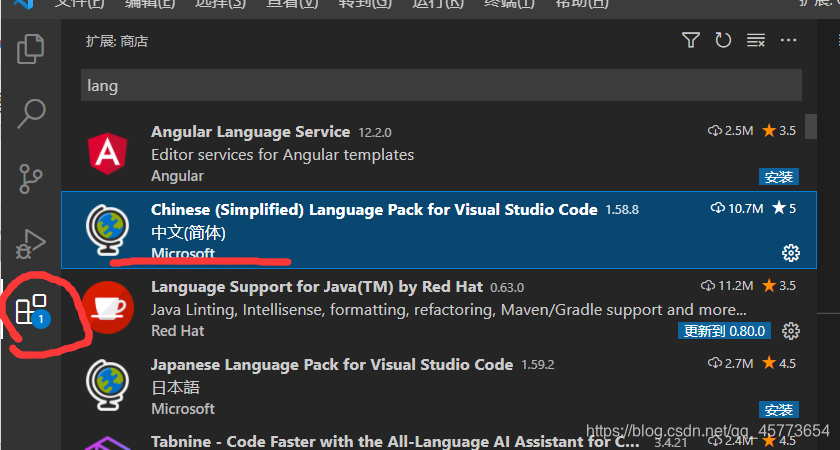
Task: Click the 扩展: 商店 panel title
Action: (117, 41)
